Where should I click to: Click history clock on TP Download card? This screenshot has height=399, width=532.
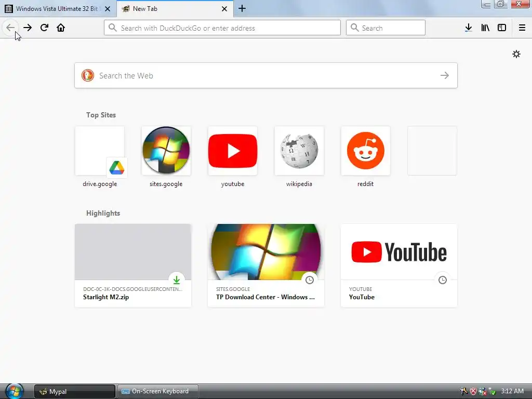point(310,280)
